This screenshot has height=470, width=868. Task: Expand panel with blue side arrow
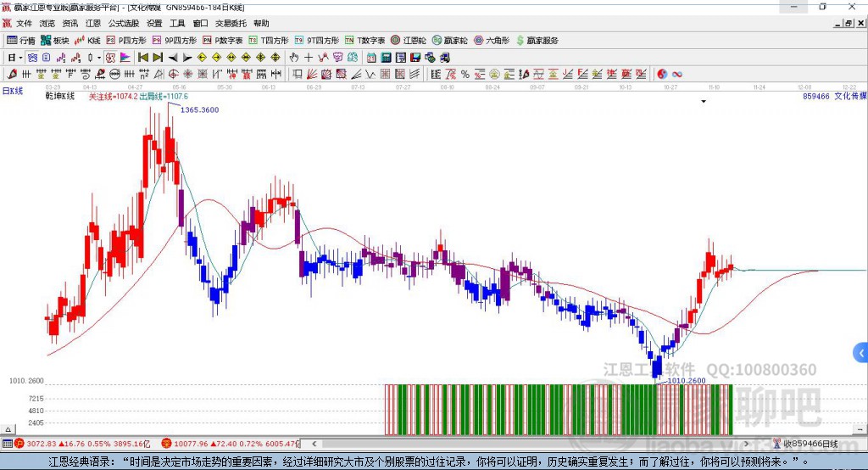point(861,353)
